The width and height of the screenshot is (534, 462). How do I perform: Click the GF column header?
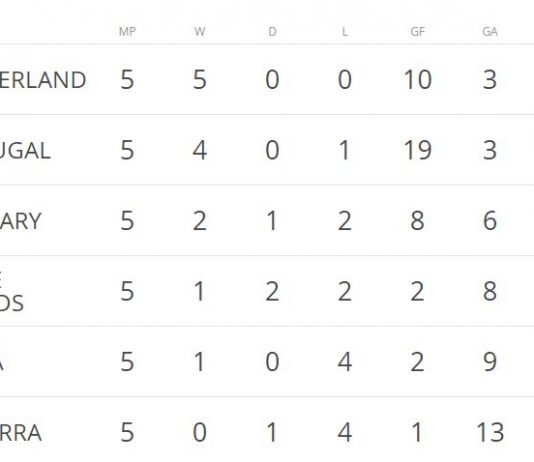tap(418, 32)
